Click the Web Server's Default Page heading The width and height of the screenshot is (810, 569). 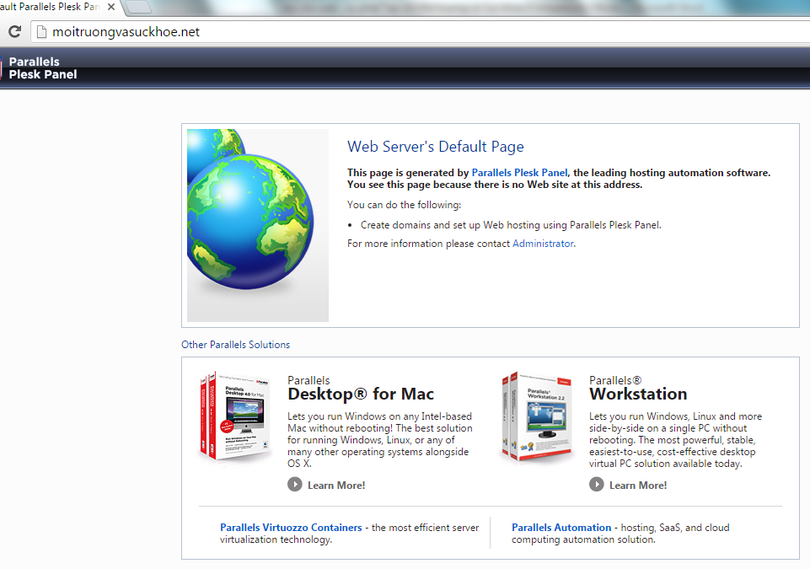click(435, 147)
